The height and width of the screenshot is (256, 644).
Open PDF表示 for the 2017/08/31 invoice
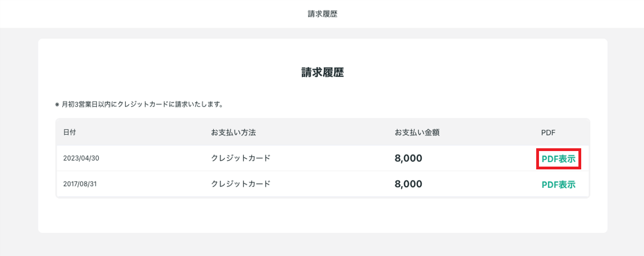558,185
